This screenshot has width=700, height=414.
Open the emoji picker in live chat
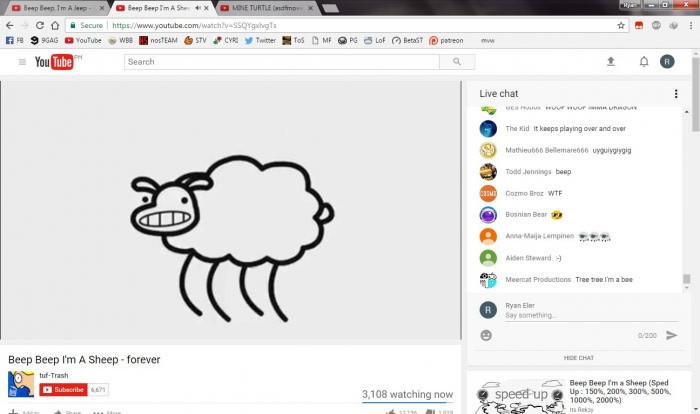click(x=486, y=335)
